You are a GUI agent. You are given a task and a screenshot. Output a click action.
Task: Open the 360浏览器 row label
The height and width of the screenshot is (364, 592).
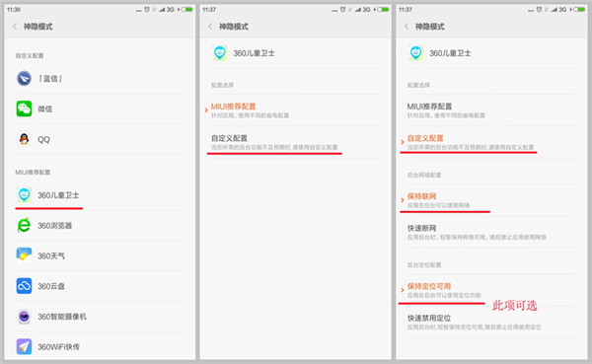pos(54,226)
